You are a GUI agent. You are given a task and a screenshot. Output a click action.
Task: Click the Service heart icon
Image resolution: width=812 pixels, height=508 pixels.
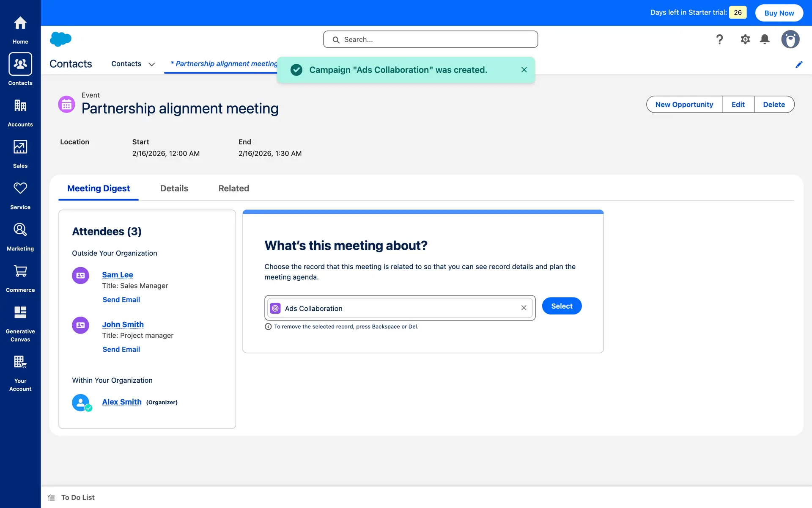point(20,188)
